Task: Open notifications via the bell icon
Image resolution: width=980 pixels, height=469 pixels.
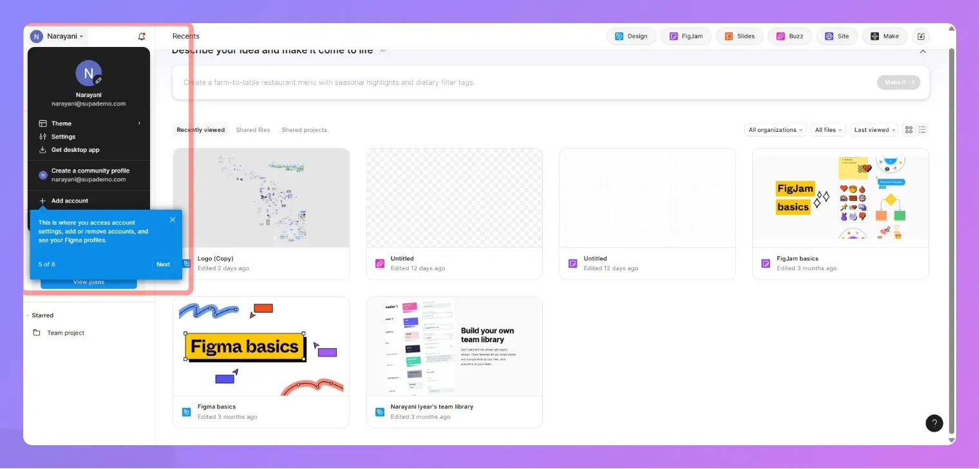Action: 142,37
